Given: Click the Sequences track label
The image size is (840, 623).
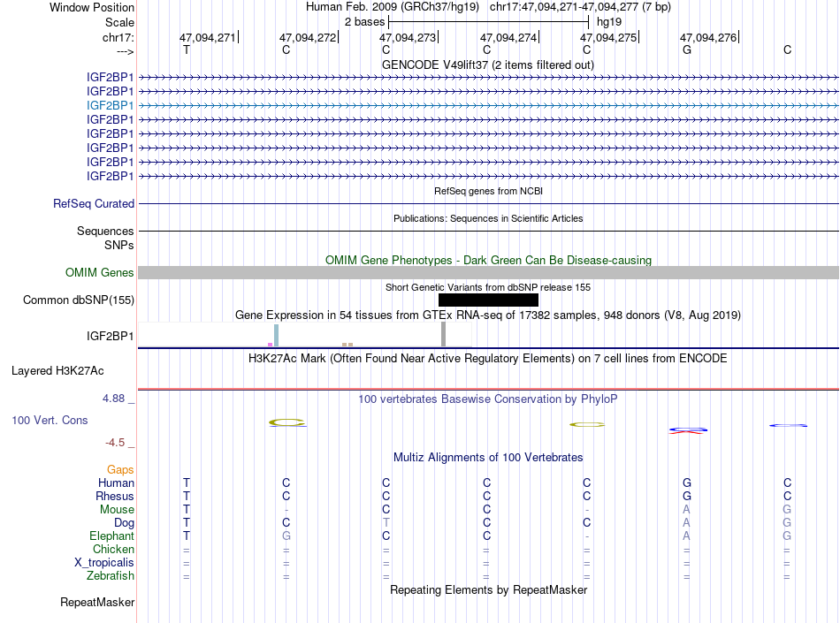Looking at the screenshot, I should coord(105,232).
